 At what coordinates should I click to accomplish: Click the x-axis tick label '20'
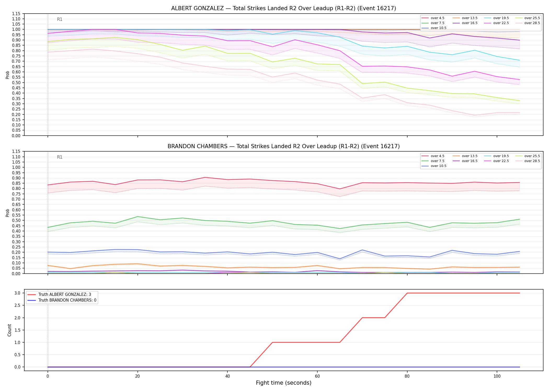138,376
